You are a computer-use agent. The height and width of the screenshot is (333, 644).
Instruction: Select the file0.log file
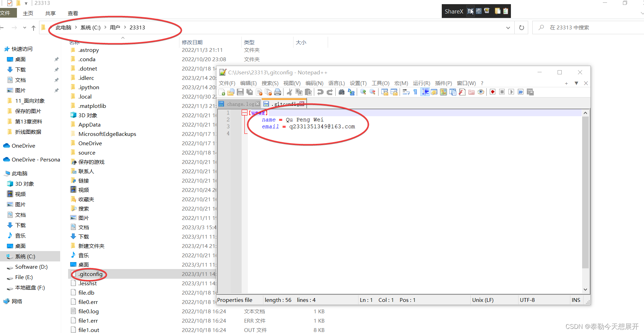click(88, 311)
